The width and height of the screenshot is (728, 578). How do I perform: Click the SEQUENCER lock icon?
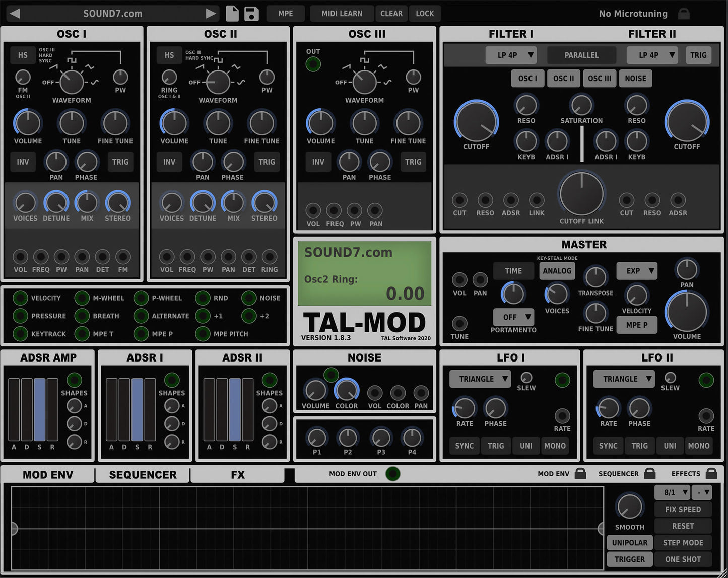(x=650, y=474)
